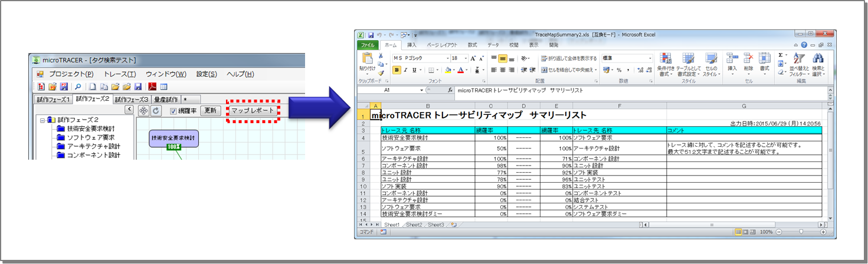Open the 条件付き書式 conditional formatting dropdown
Image resolution: width=868 pixels, height=264 pixels.
pyautogui.click(x=666, y=65)
